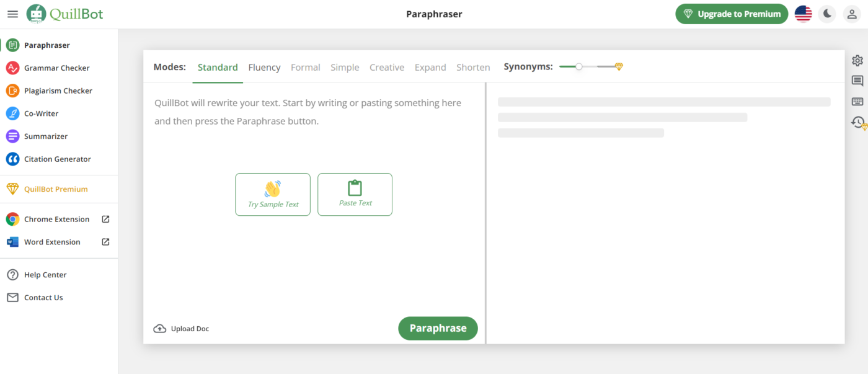Open the Plagiarism Checker icon

click(x=12, y=91)
